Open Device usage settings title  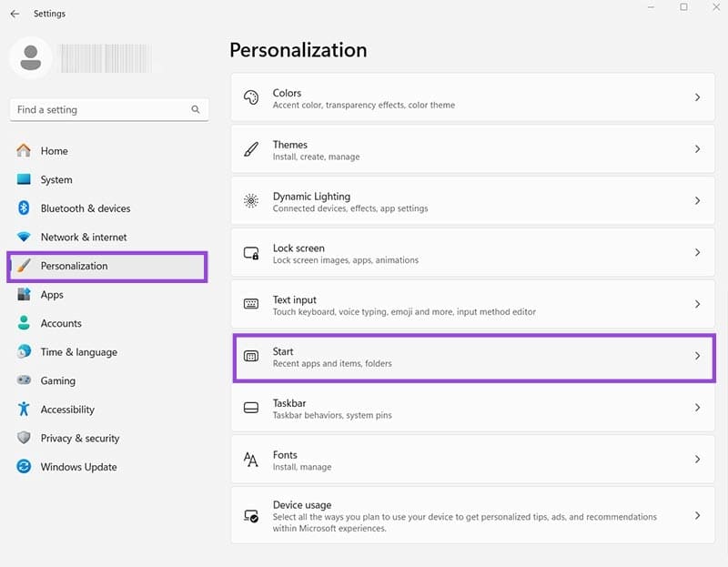coord(302,505)
